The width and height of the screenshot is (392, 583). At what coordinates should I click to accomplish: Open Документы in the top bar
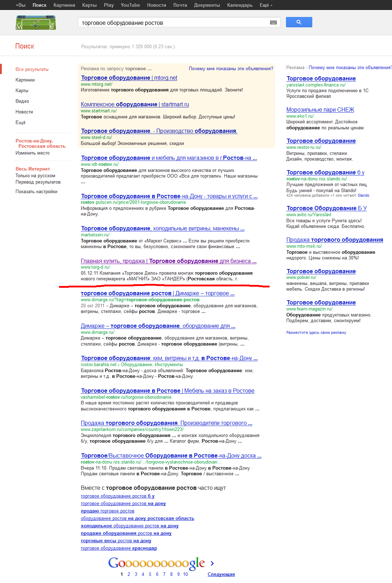[207, 5]
